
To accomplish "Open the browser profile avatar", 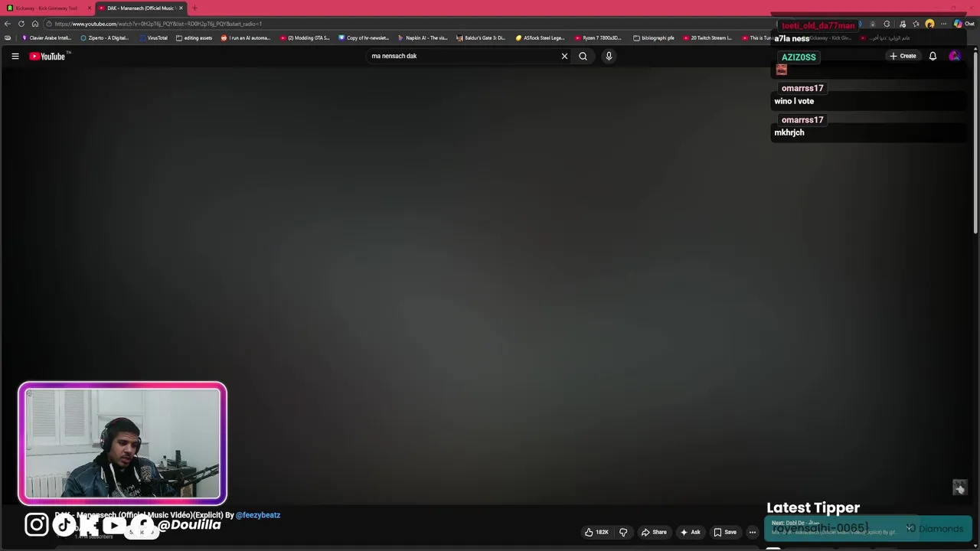I will click(x=929, y=24).
